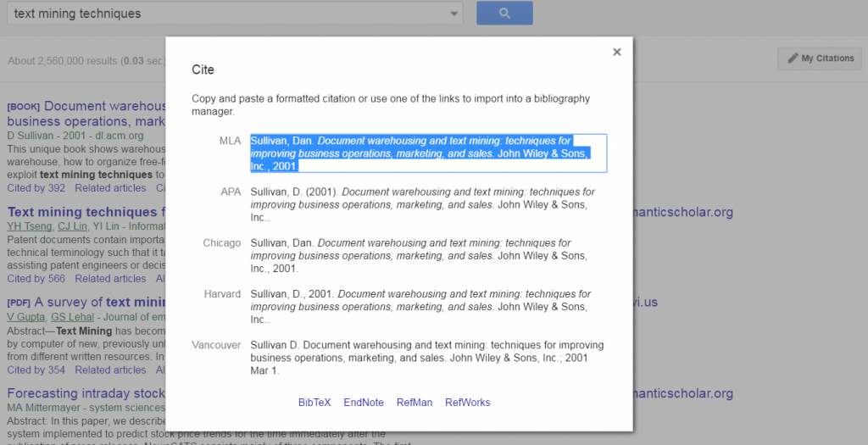Close the Cite dialog with the X
This screenshot has height=445, width=868.
click(617, 53)
